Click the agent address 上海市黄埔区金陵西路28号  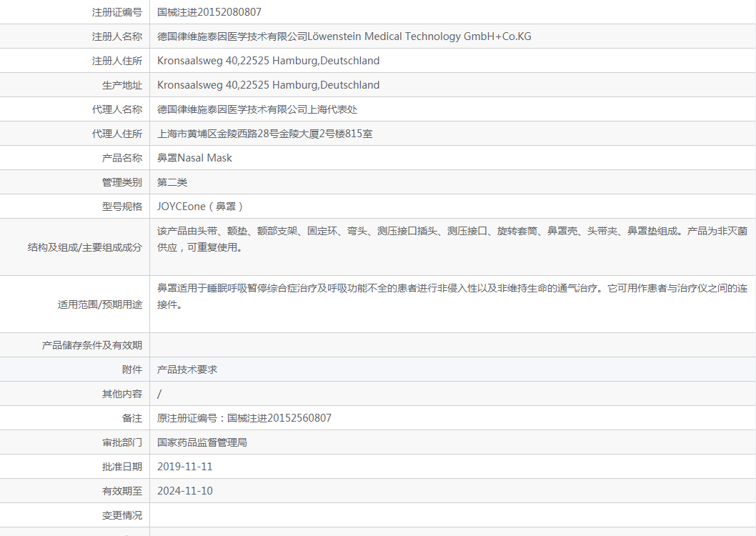click(264, 134)
